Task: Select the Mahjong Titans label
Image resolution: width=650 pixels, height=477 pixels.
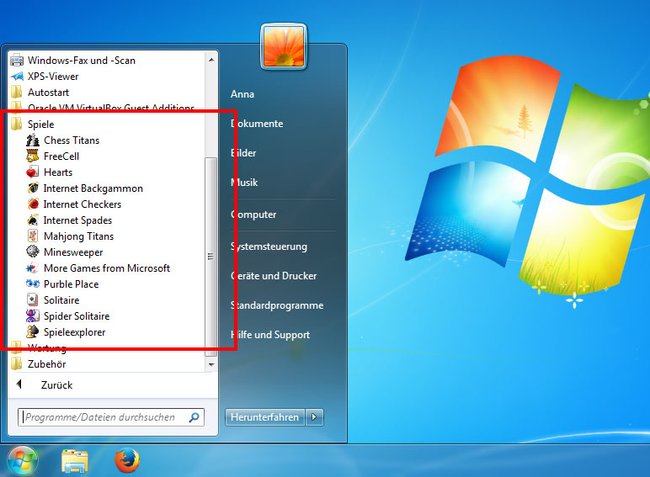Action: click(79, 236)
